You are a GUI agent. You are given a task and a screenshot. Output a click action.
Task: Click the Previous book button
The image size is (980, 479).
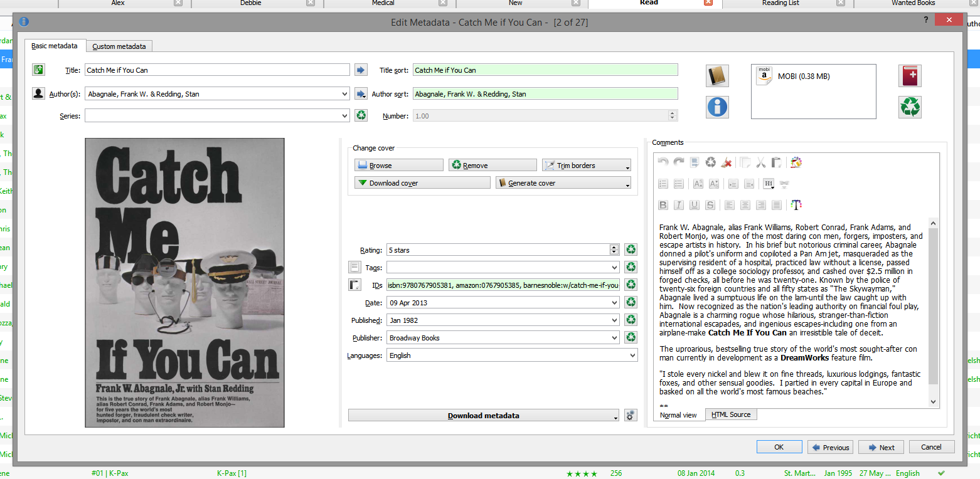pos(831,447)
